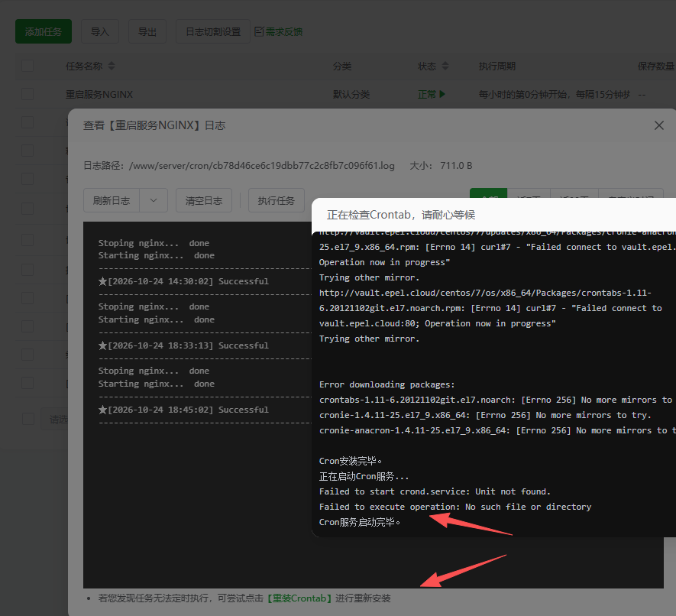Screen dimensions: 676x616
Task: Tick the batch checkbox beside 请选 dropdown
Action: click(27, 419)
